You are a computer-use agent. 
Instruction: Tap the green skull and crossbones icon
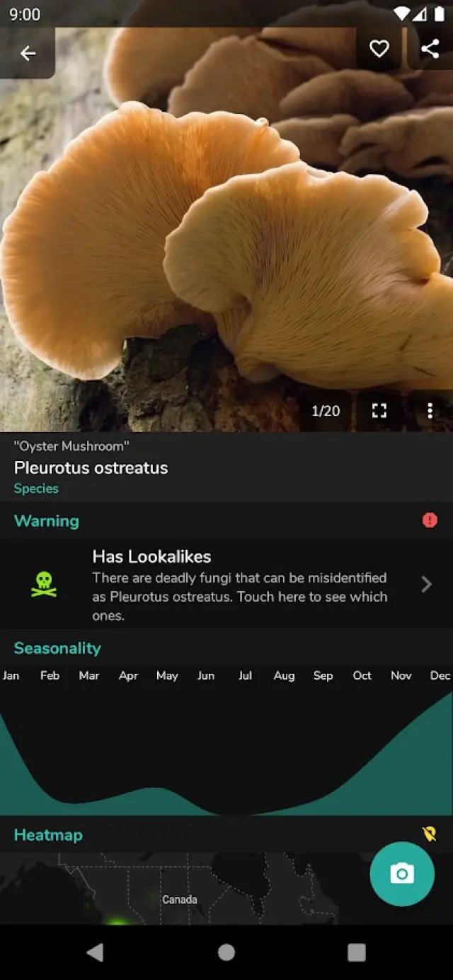[x=44, y=585]
